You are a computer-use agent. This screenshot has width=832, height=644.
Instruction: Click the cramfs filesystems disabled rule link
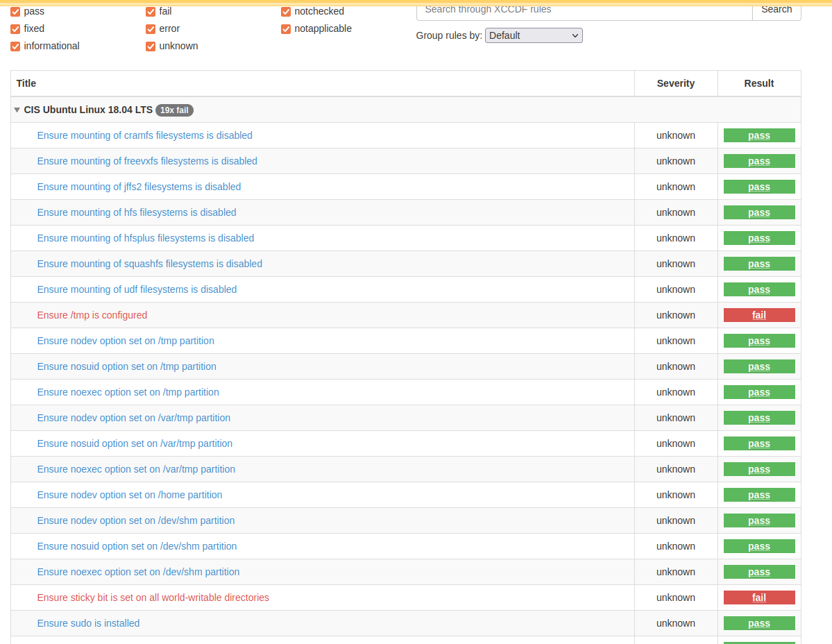click(144, 135)
